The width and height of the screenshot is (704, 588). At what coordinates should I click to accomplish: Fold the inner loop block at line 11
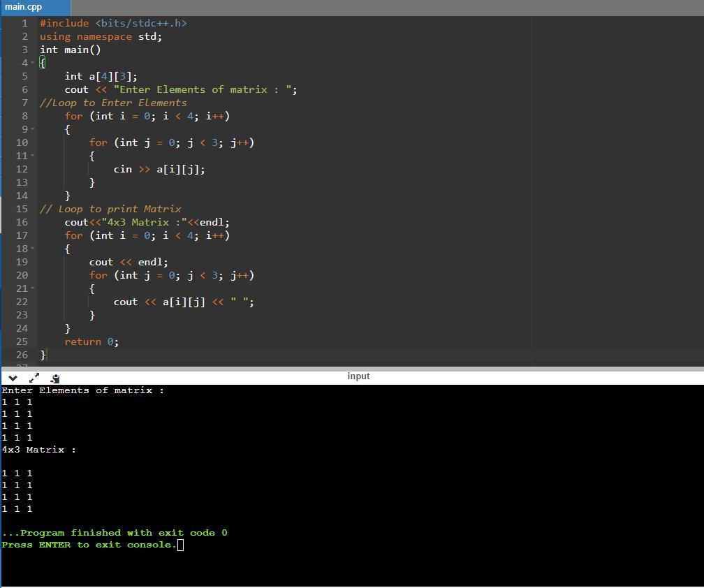click(x=33, y=156)
